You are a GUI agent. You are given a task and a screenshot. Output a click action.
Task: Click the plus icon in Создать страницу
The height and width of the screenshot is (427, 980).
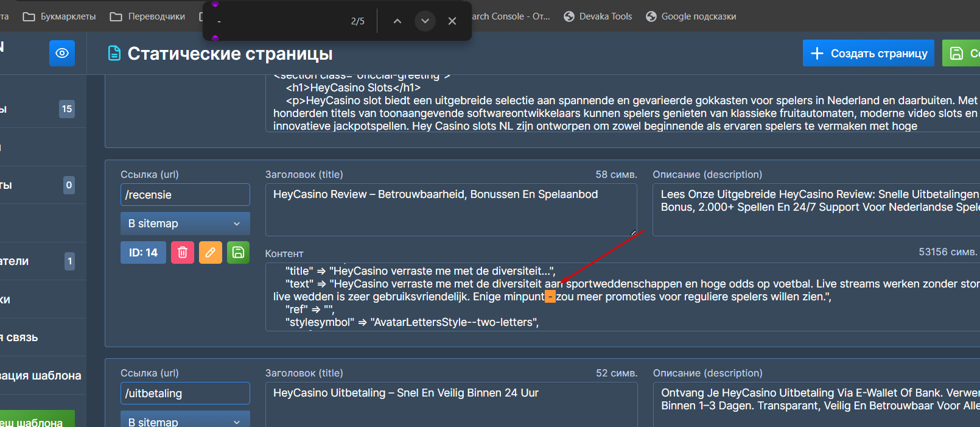[817, 53]
